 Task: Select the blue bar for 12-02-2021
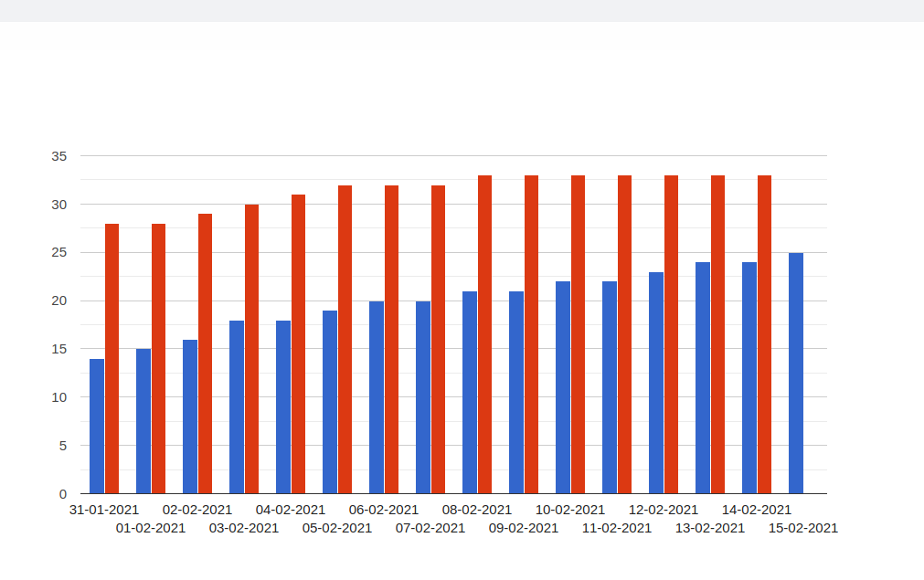coord(656,383)
